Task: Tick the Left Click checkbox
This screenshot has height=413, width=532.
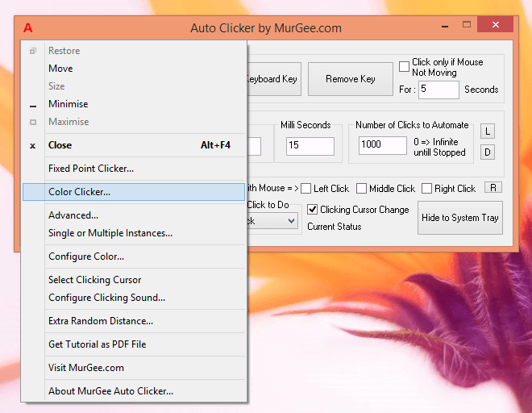Action: pyautogui.click(x=305, y=189)
